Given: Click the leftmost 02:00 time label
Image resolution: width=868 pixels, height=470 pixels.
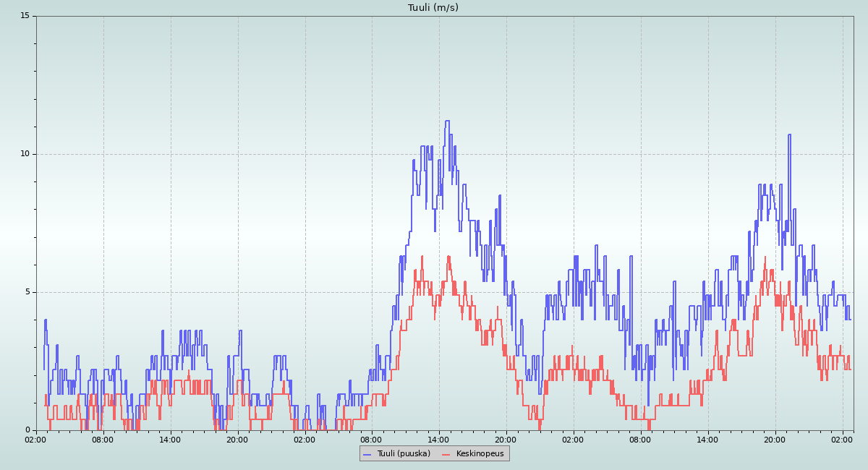Looking at the screenshot, I should [35, 439].
